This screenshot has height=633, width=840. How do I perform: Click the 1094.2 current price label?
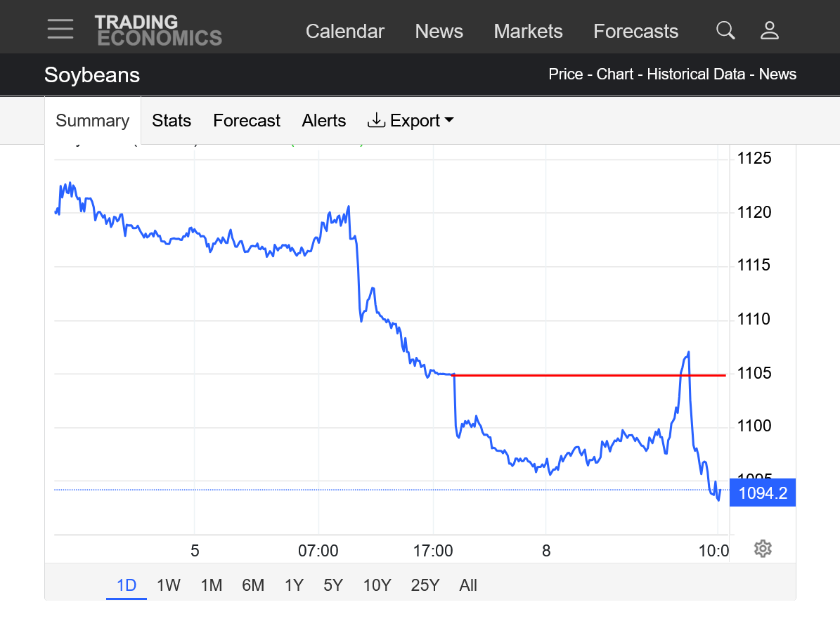pyautogui.click(x=763, y=493)
